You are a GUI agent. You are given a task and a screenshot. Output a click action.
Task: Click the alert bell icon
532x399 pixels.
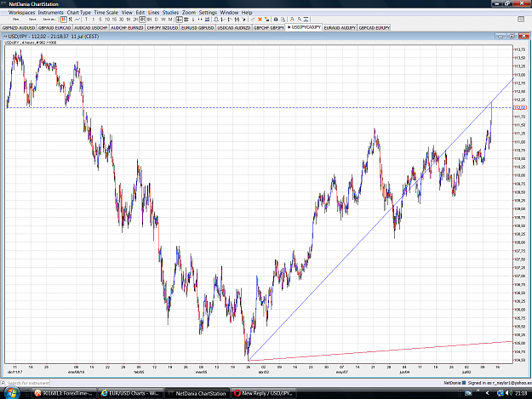pyautogui.click(x=216, y=20)
